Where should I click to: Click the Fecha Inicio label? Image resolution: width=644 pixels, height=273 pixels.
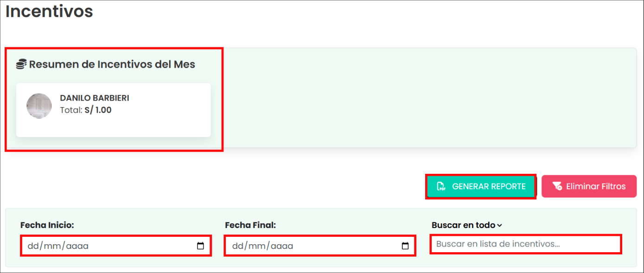coord(47,225)
